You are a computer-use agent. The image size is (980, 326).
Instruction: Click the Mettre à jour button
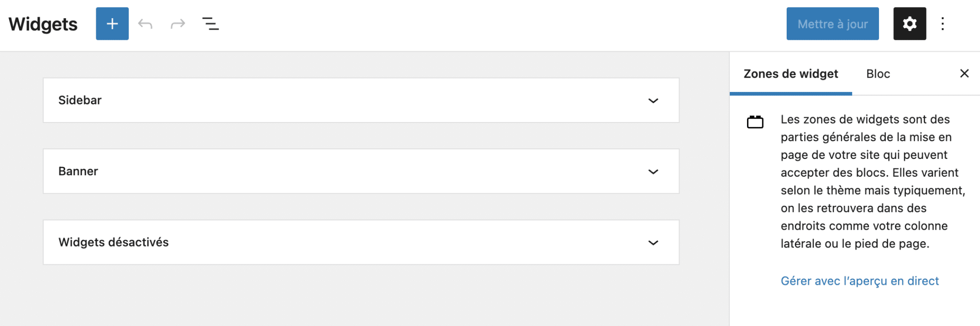832,23
